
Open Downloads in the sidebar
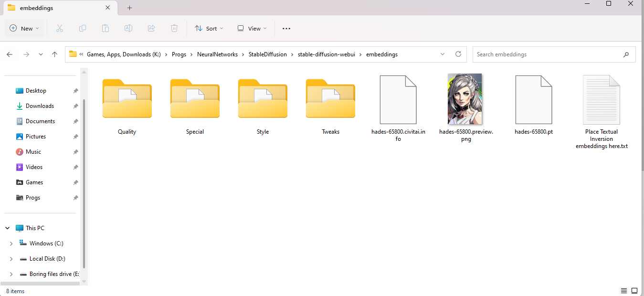click(x=40, y=106)
